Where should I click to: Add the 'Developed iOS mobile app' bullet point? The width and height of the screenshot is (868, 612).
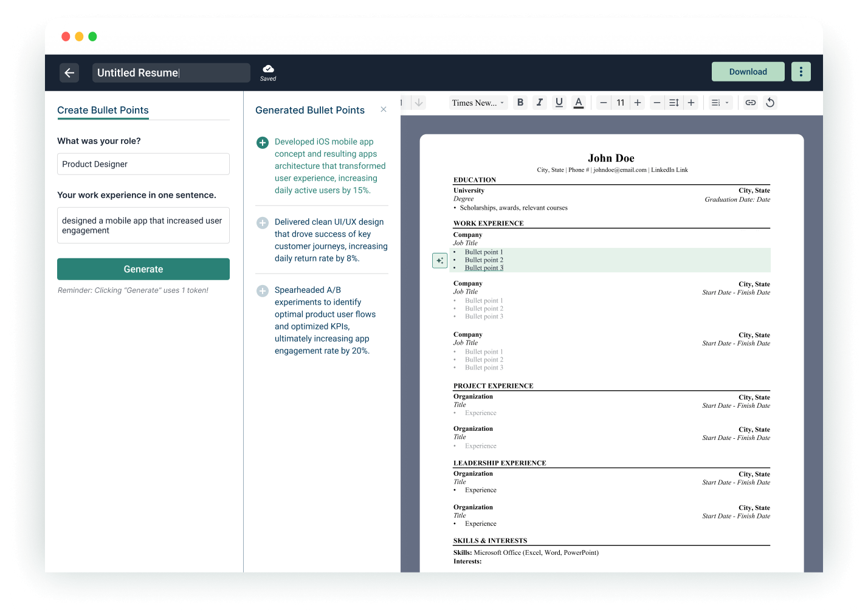point(262,142)
